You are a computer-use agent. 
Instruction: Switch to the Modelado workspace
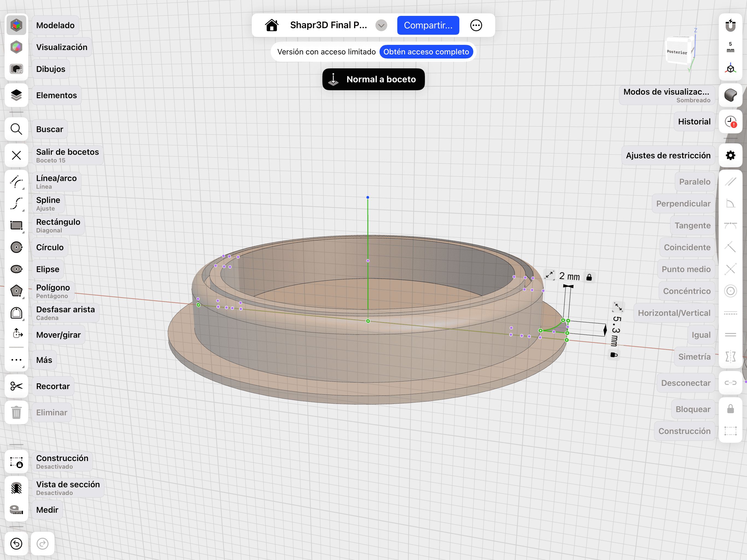(16, 25)
